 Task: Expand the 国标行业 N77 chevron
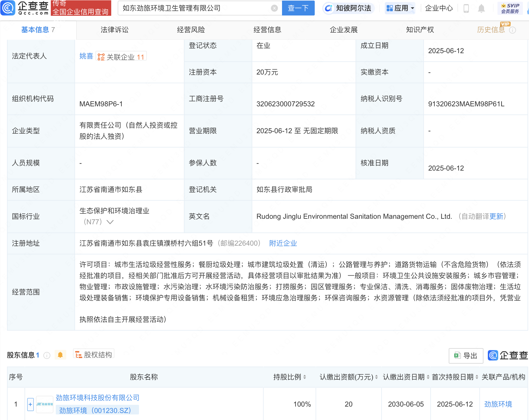(x=110, y=222)
